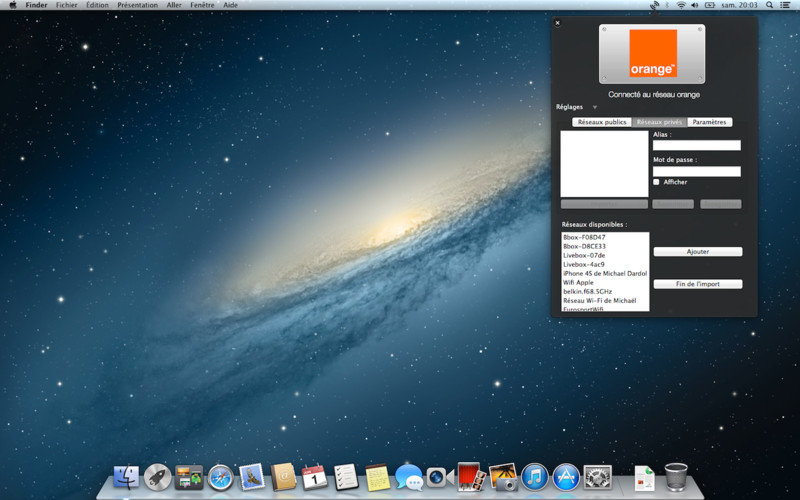The height and width of the screenshot is (500, 800).
Task: Open the Wi-Fi status menu
Action: tap(681, 5)
